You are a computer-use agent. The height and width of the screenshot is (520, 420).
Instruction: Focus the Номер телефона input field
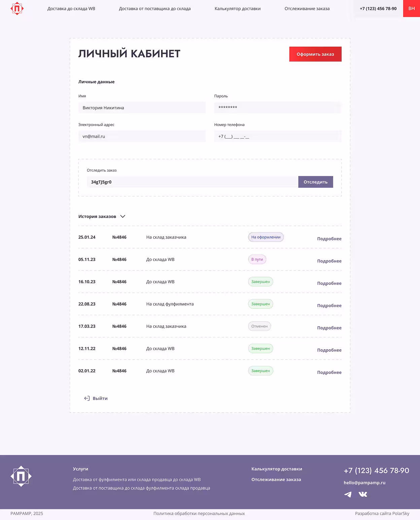pos(278,137)
